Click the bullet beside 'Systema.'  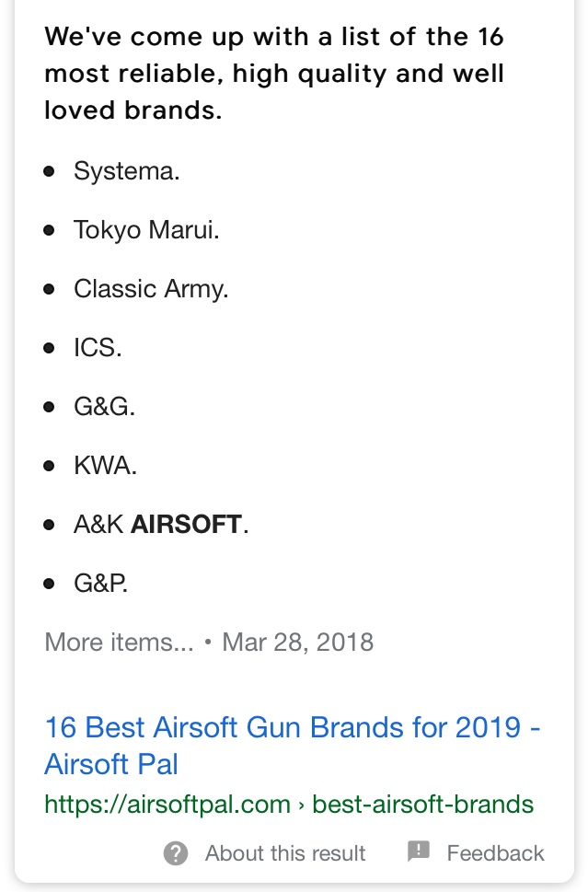pos(50,171)
